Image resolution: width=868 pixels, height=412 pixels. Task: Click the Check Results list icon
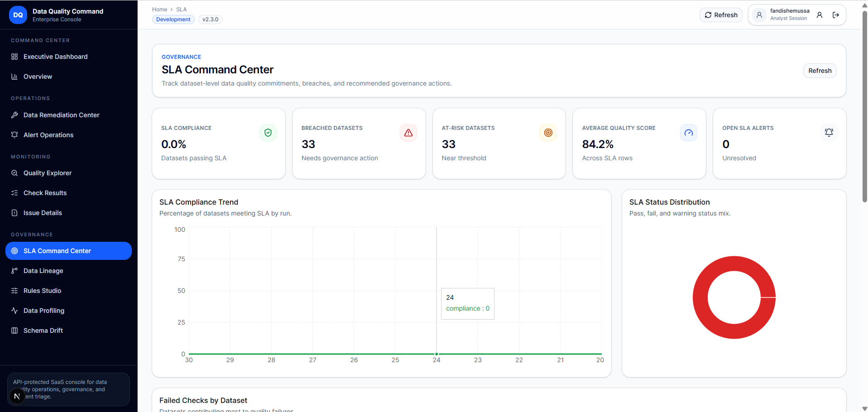[x=14, y=193]
